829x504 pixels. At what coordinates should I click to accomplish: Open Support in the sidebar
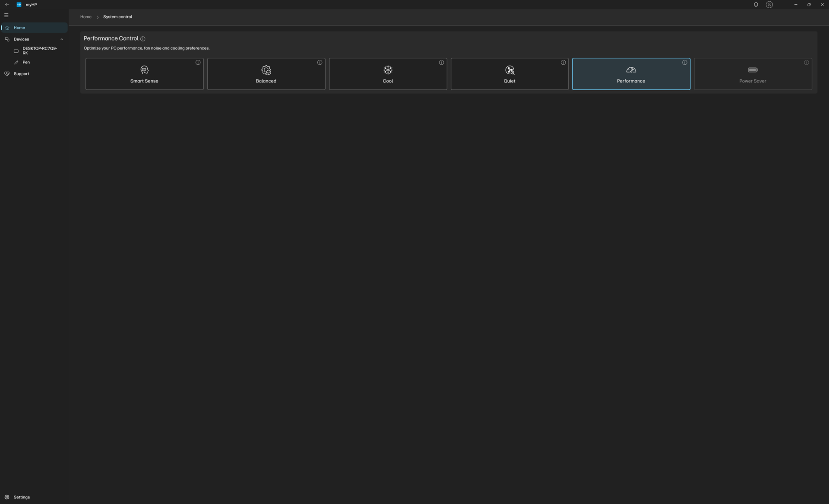[21, 74]
